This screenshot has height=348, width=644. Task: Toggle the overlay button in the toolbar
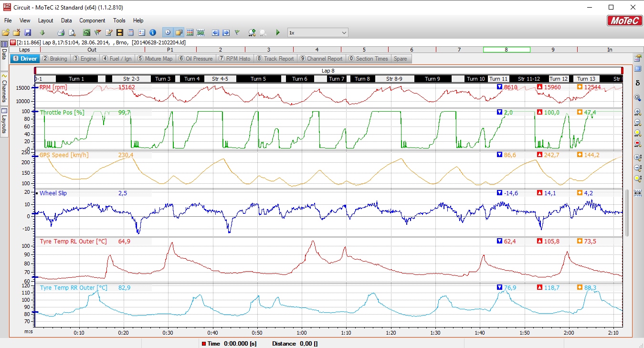(x=179, y=32)
